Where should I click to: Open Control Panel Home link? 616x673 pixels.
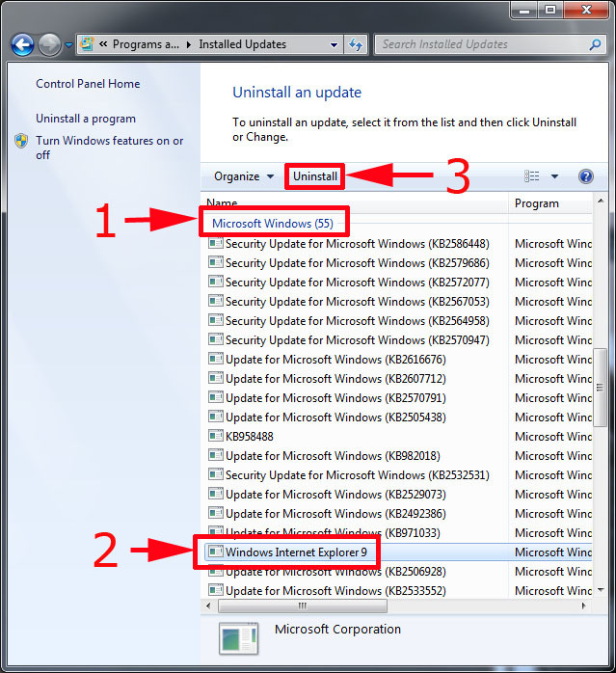click(88, 84)
